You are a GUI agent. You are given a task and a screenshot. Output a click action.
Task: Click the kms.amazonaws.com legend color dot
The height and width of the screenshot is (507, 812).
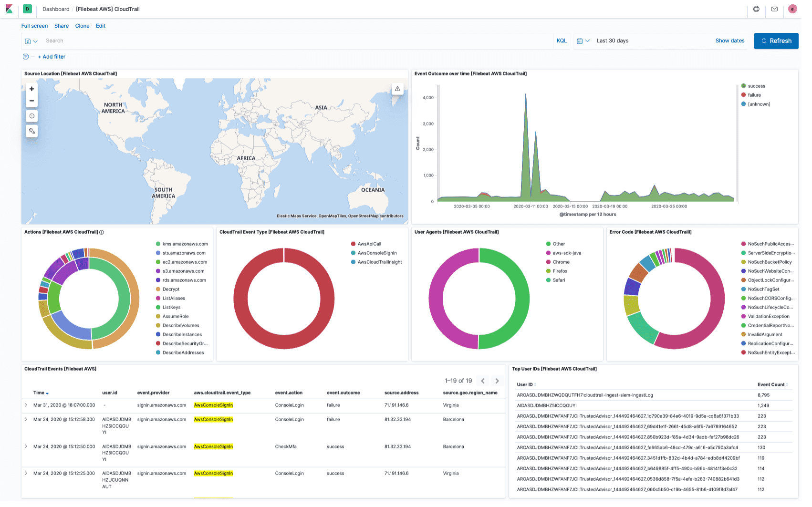(x=158, y=244)
